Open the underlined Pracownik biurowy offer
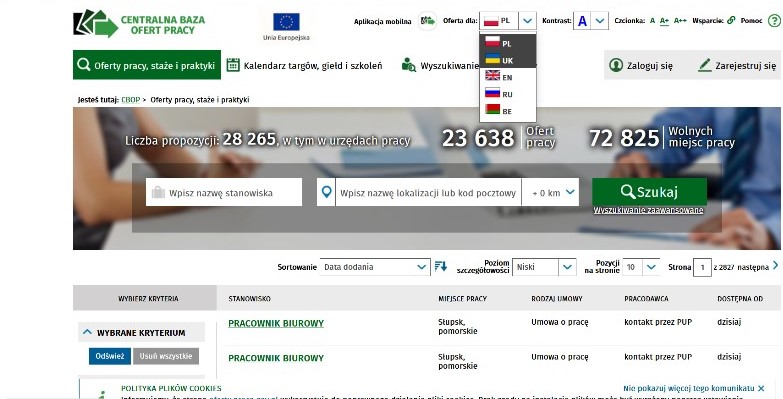This screenshot has width=783, height=399. coord(276,323)
